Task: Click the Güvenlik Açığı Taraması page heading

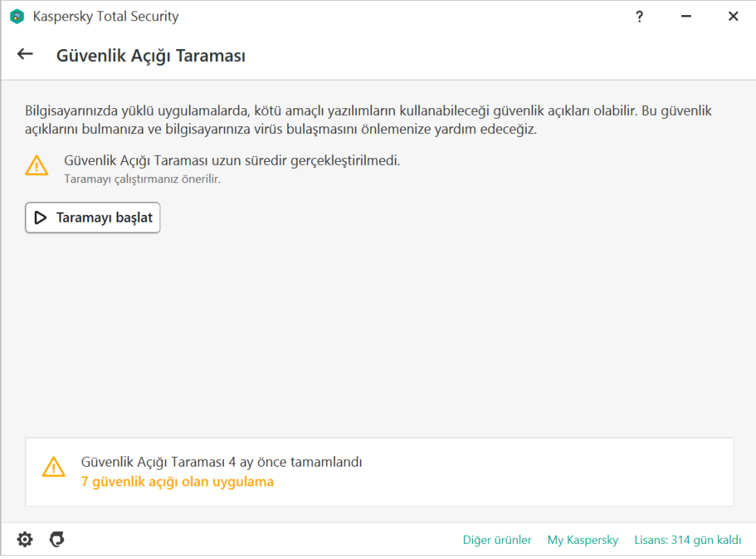Action: pos(151,56)
